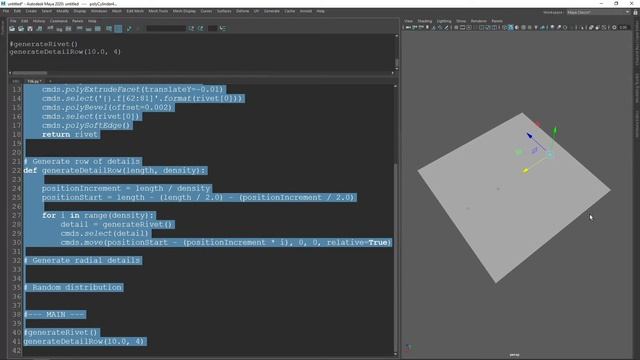
Task: Open the viewport Renderer menu
Action: [478, 21]
